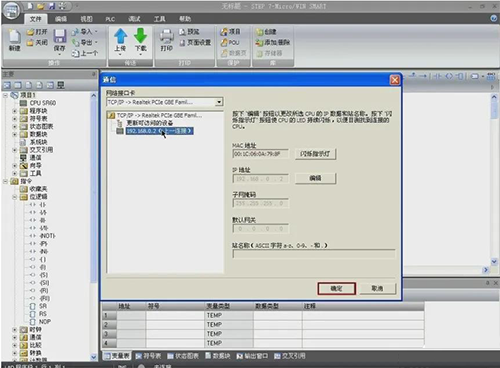This screenshot has height=368, width=500.
Task: Click the project tree scrollbar up arrow
Action: tap(94, 95)
